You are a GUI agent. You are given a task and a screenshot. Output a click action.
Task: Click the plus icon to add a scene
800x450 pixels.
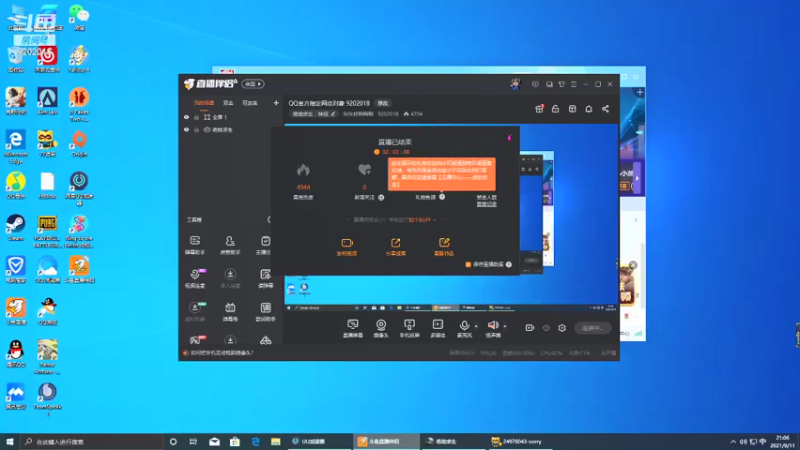pyautogui.click(x=276, y=103)
